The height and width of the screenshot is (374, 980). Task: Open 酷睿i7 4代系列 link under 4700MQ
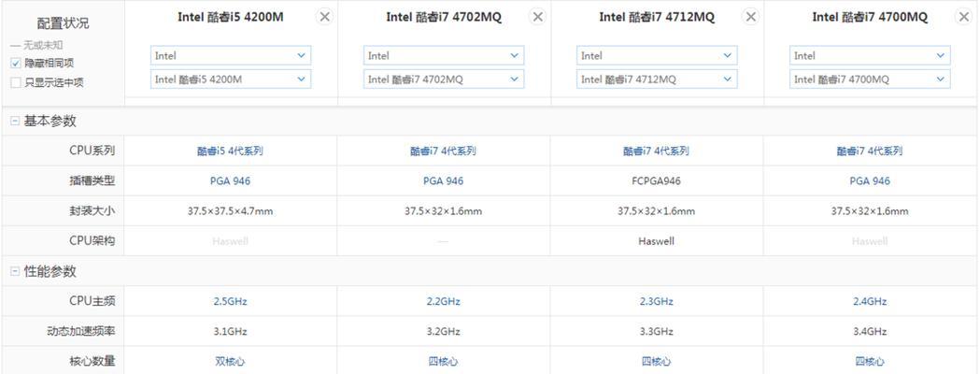tap(870, 151)
